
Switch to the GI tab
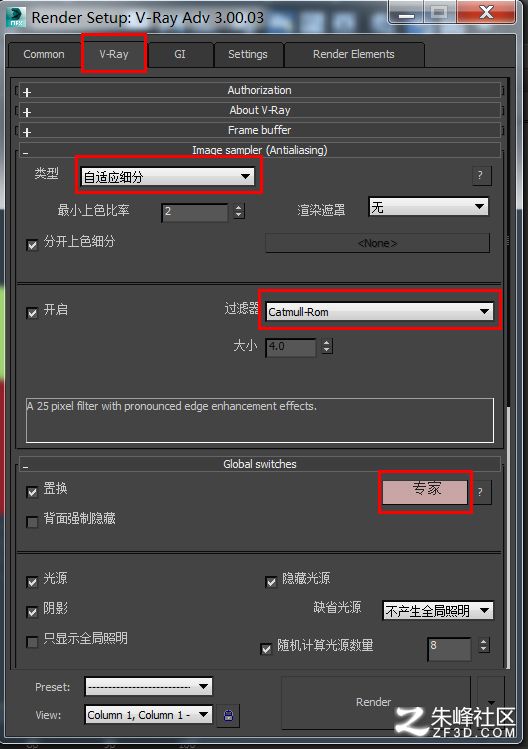[180, 54]
